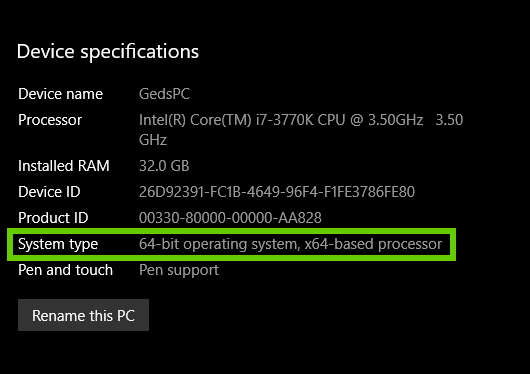Screen dimensions: 530x374
Task: Click the highlighted System type label
Action: pos(58,244)
